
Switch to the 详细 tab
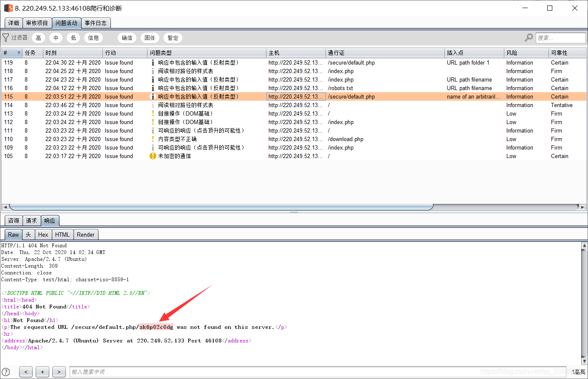point(14,23)
